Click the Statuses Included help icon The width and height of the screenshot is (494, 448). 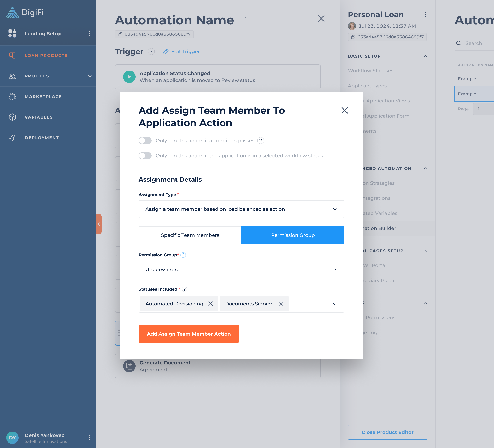[185, 289]
